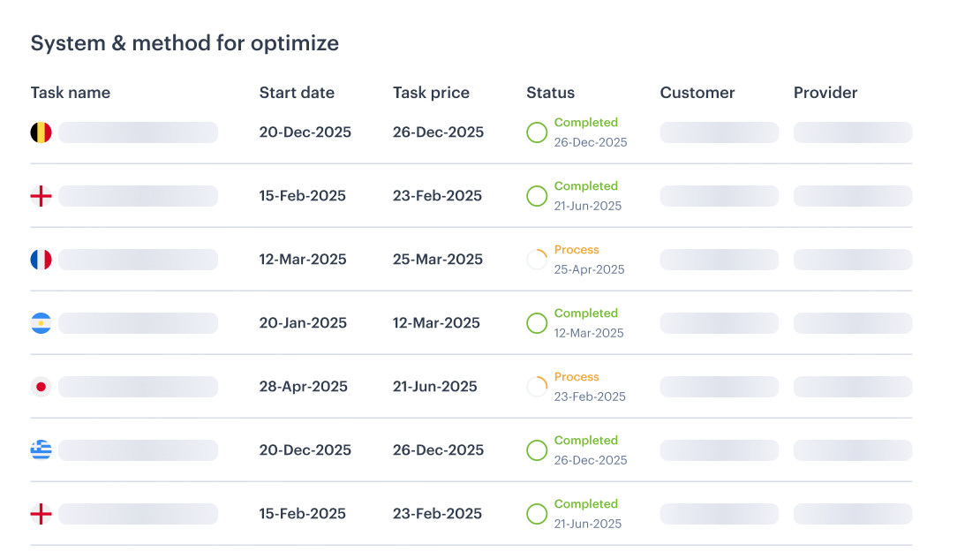
Task: Click the Process spinner dated 25-Apr-2025
Action: click(x=537, y=260)
